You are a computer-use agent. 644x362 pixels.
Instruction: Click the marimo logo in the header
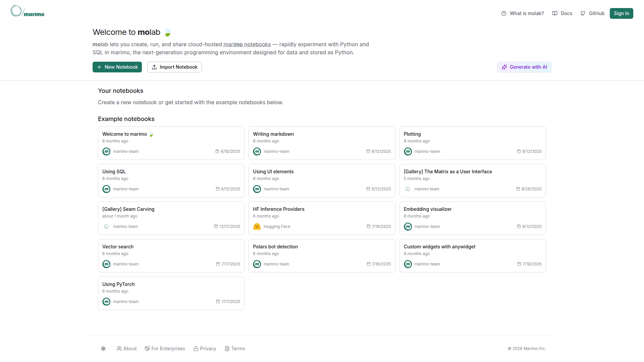(x=28, y=11)
